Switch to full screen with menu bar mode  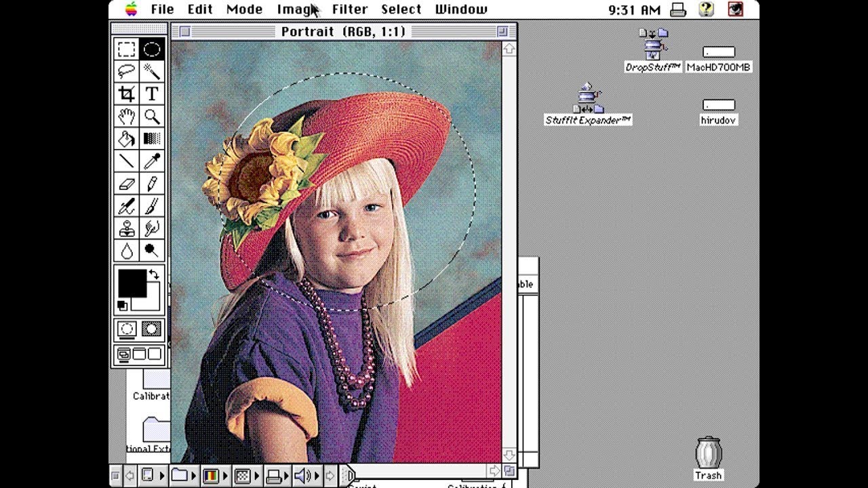[x=140, y=354]
